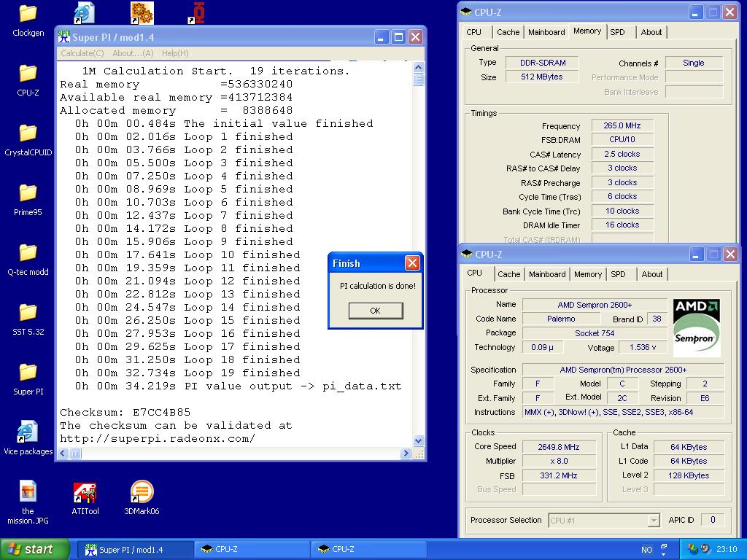Screen dimensions: 747x560
Task: Click the Loop 19 finished line
Action: tap(187, 373)
